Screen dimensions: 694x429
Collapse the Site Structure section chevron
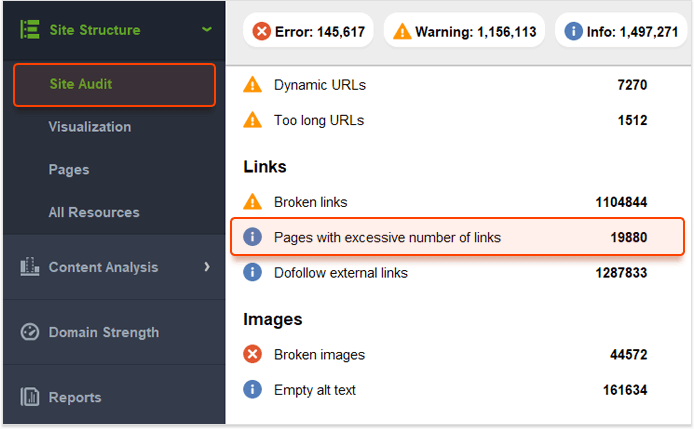pos(206,30)
